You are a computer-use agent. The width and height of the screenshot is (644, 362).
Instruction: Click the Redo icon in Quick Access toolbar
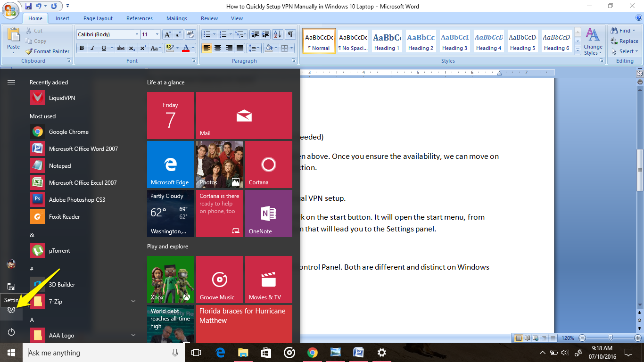(x=54, y=6)
